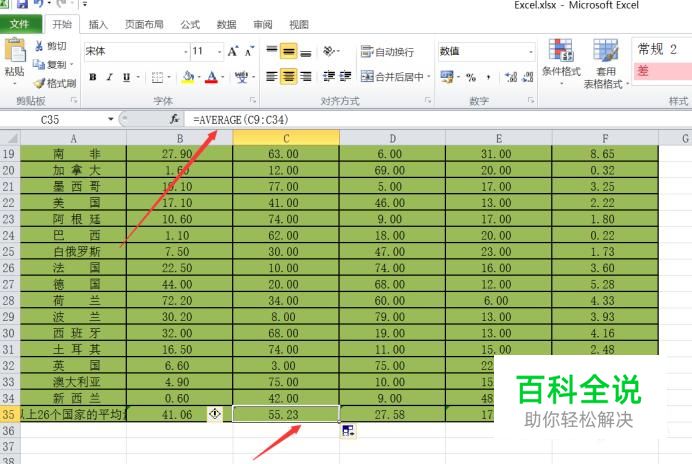
Task: Click the save icon in quick access toolbar
Action: 22,4
